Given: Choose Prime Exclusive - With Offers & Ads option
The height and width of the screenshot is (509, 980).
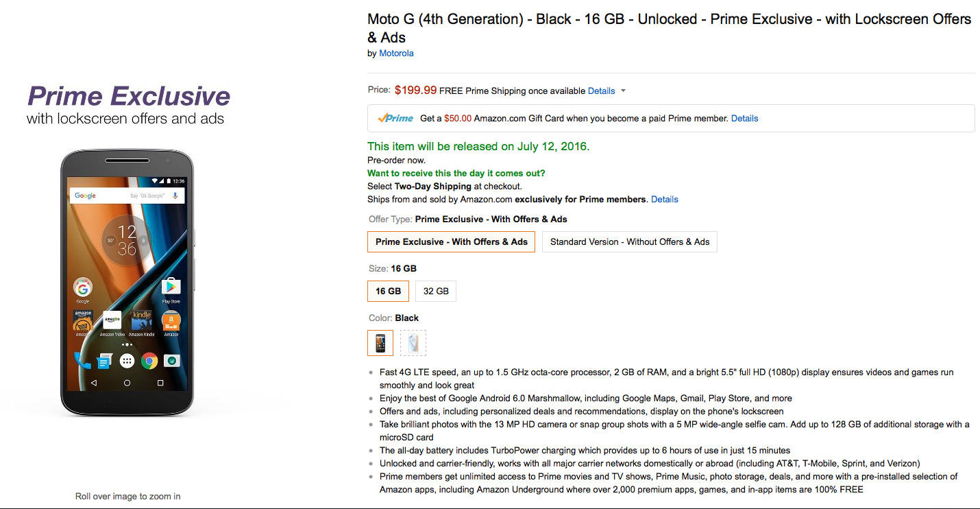Looking at the screenshot, I should point(452,241).
